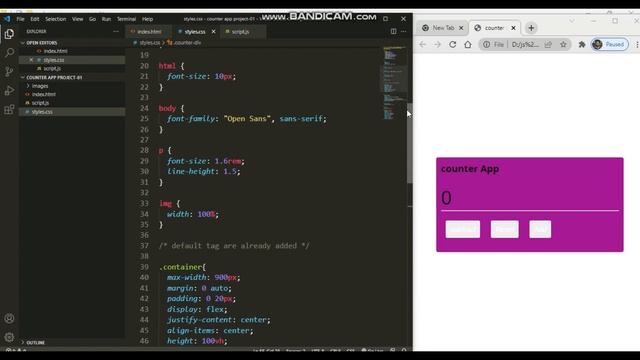This screenshot has height=360, width=640.
Task: Click the Paused profile button in Chrome
Action: pyautogui.click(x=610, y=44)
